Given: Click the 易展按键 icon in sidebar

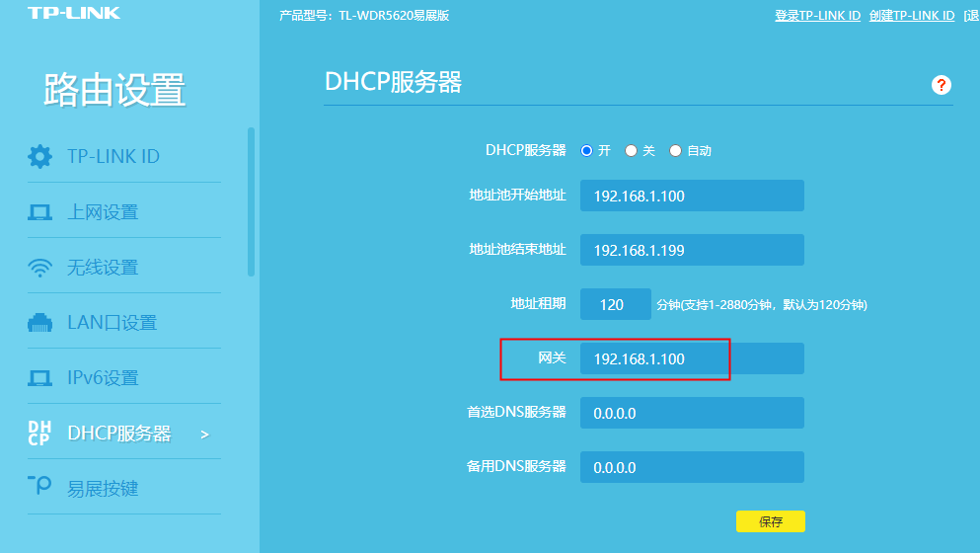Looking at the screenshot, I should (x=39, y=486).
